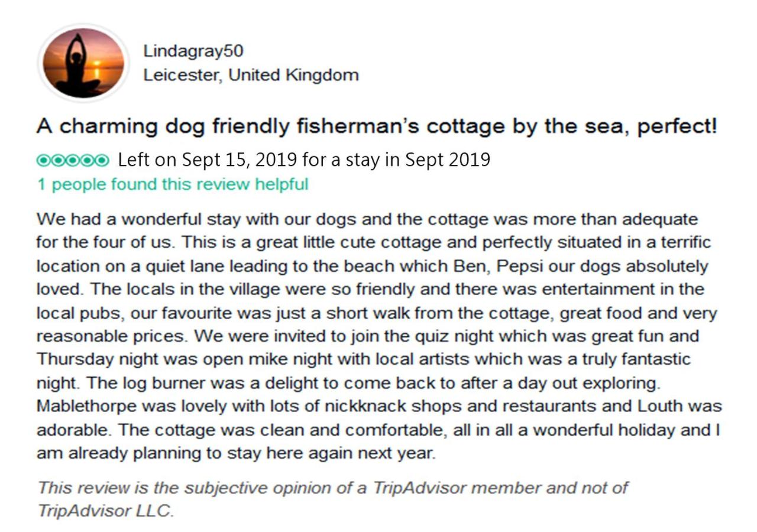Viewport: 757px width, 532px height.
Task: Click the TripAdvisor subjective opinion disclaimer
Action: [x=332, y=499]
